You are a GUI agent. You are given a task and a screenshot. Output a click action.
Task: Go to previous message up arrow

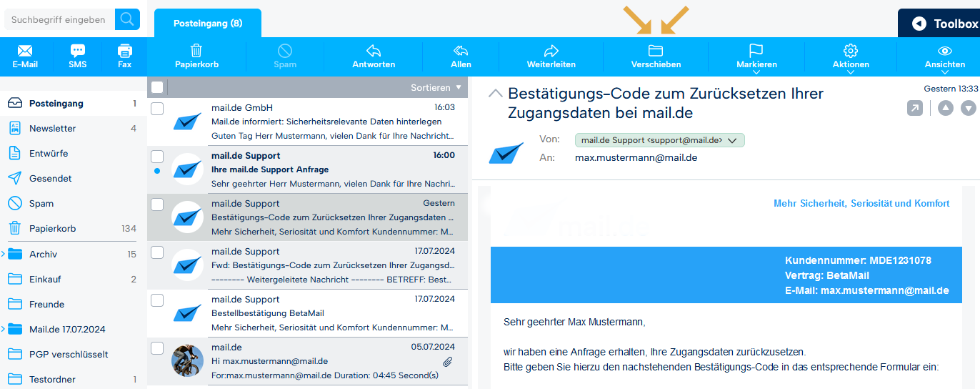pos(945,108)
